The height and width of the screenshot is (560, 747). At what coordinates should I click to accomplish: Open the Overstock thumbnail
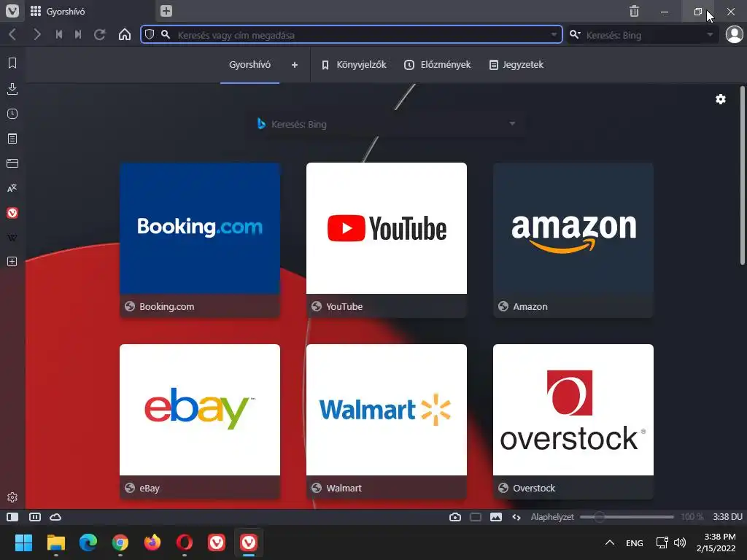click(573, 410)
